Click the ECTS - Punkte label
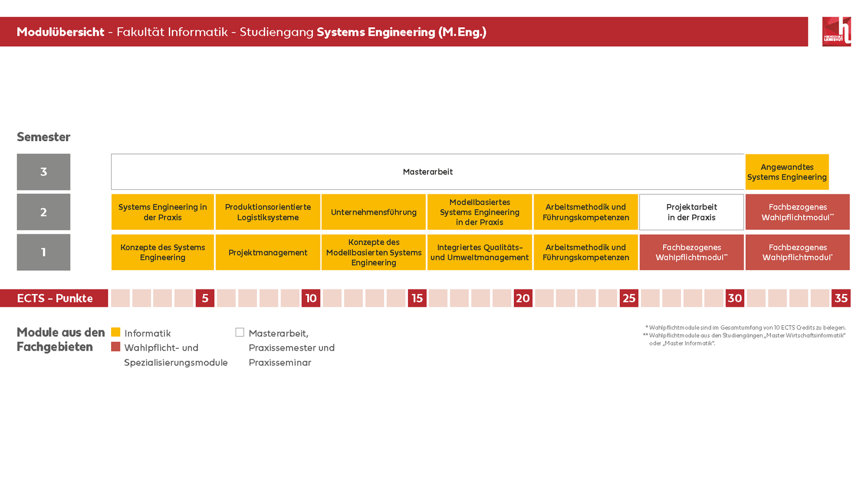This screenshot has height=489, width=868. click(x=54, y=298)
